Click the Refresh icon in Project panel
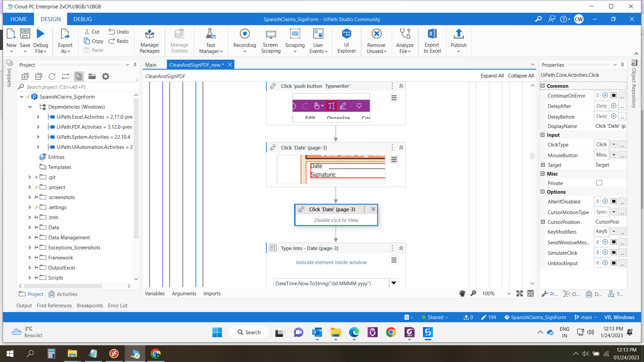 tap(52, 76)
